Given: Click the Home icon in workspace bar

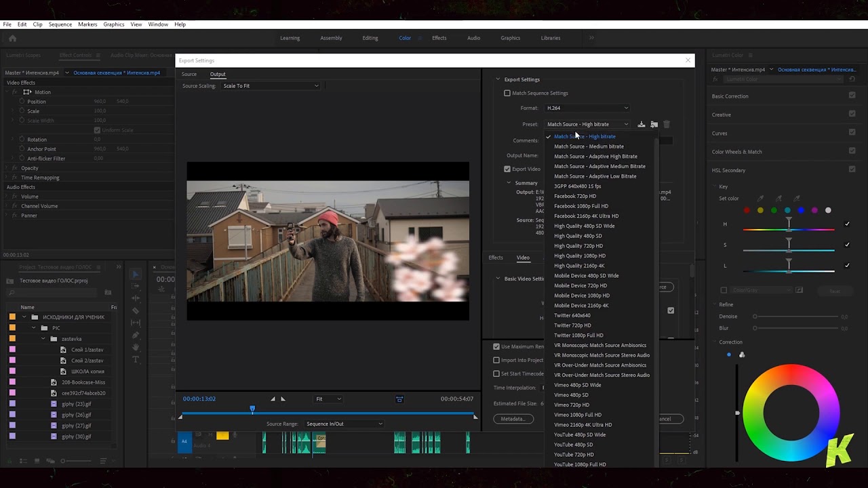Looking at the screenshot, I should pos(12,38).
